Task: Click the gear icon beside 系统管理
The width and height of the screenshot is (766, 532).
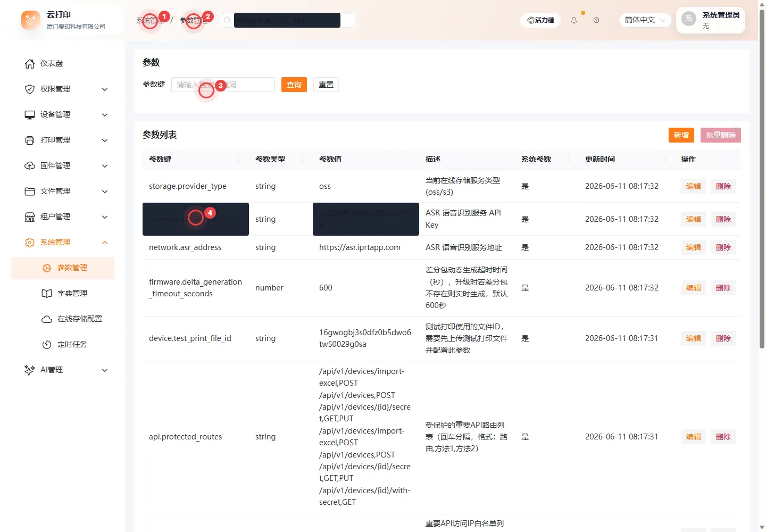Action: point(30,243)
